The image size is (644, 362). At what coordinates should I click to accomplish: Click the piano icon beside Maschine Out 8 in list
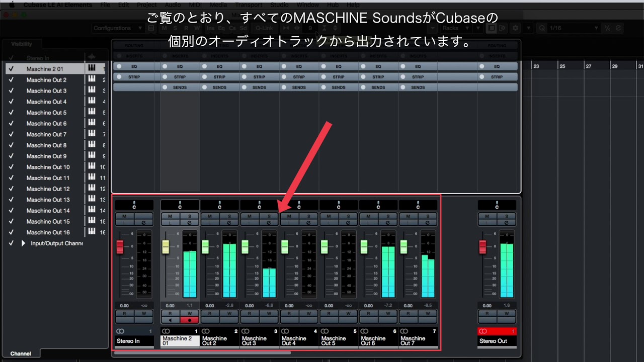[x=92, y=145]
